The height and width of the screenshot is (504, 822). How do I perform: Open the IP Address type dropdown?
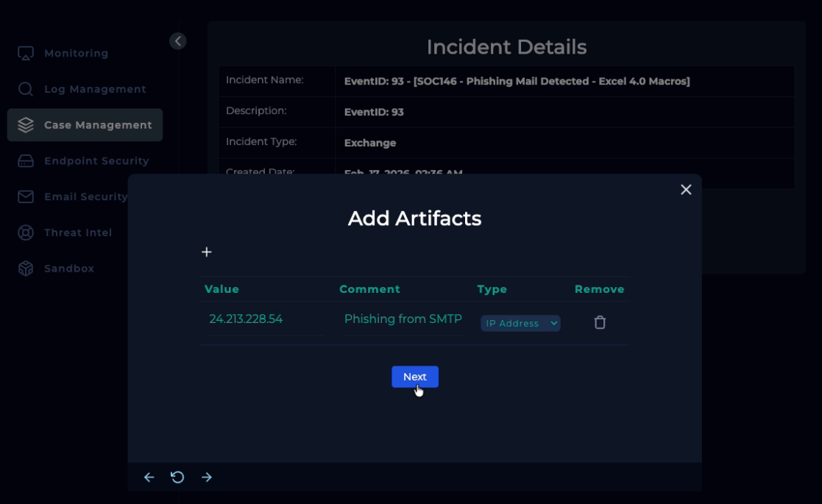pyautogui.click(x=520, y=324)
